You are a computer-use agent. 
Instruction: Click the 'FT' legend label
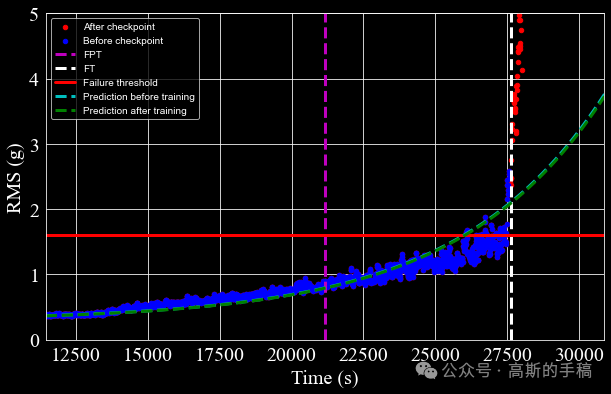coord(89,69)
